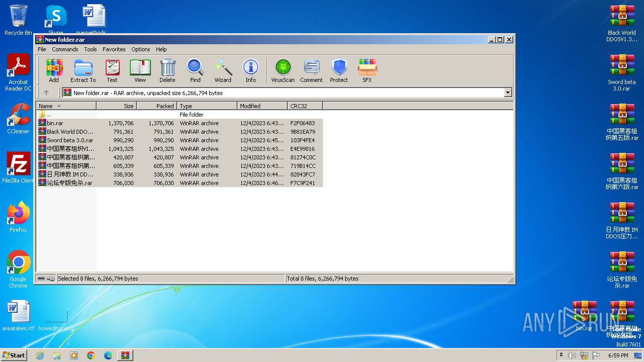
Task: Click the drive icon in status bar
Action: pos(41,279)
